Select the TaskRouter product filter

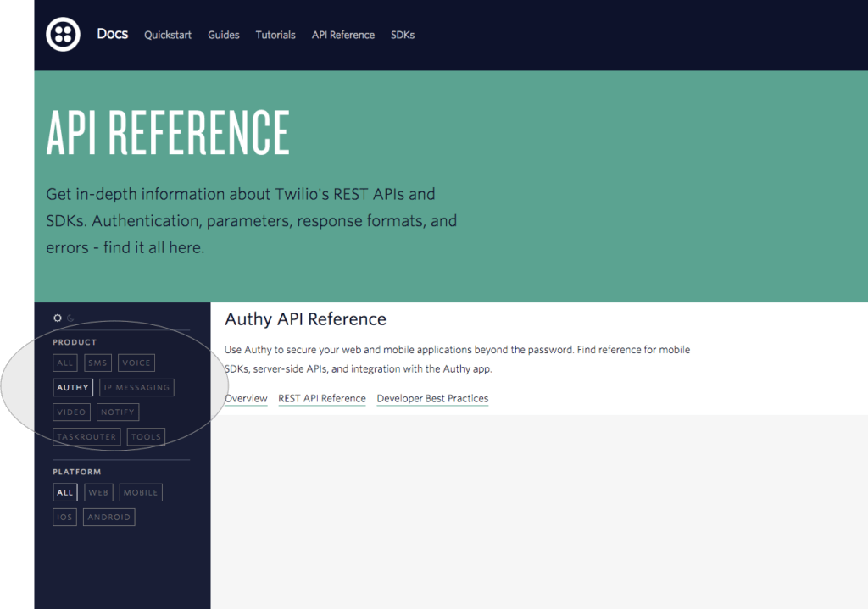[x=86, y=437]
